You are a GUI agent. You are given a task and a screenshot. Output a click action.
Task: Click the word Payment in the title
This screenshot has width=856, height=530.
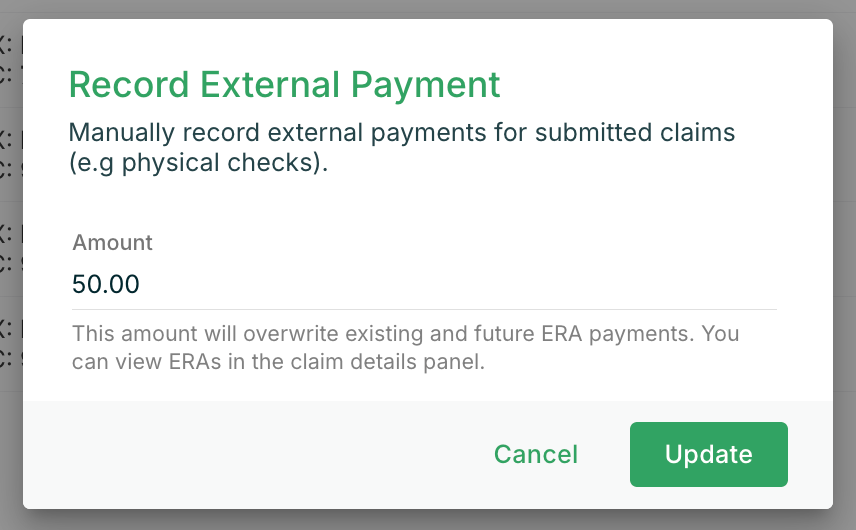point(425,85)
